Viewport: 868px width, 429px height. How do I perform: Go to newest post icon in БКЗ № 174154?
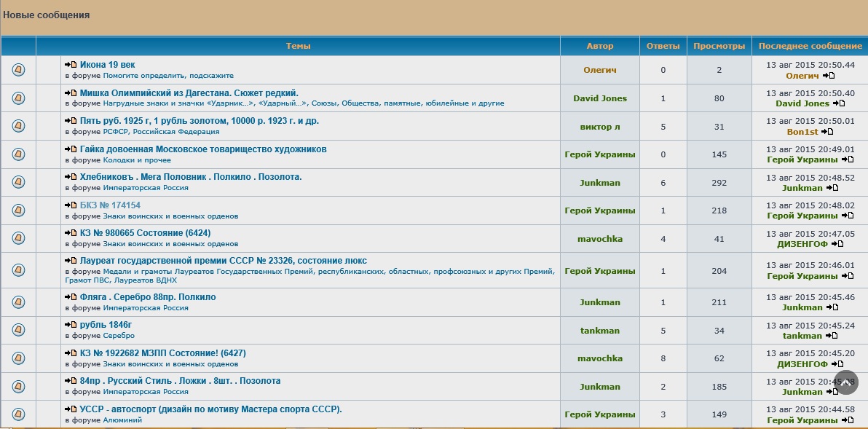[71, 205]
